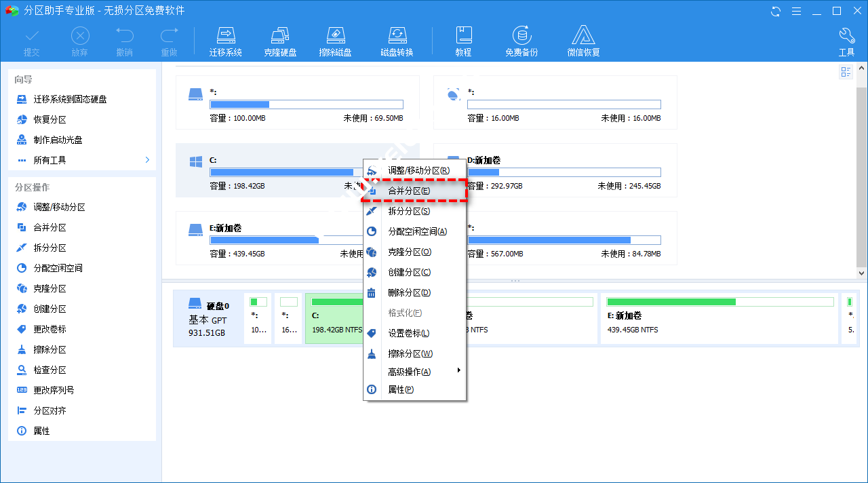Click the refresh icon in title bar
Screen dimensions: 868x483
tap(776, 11)
